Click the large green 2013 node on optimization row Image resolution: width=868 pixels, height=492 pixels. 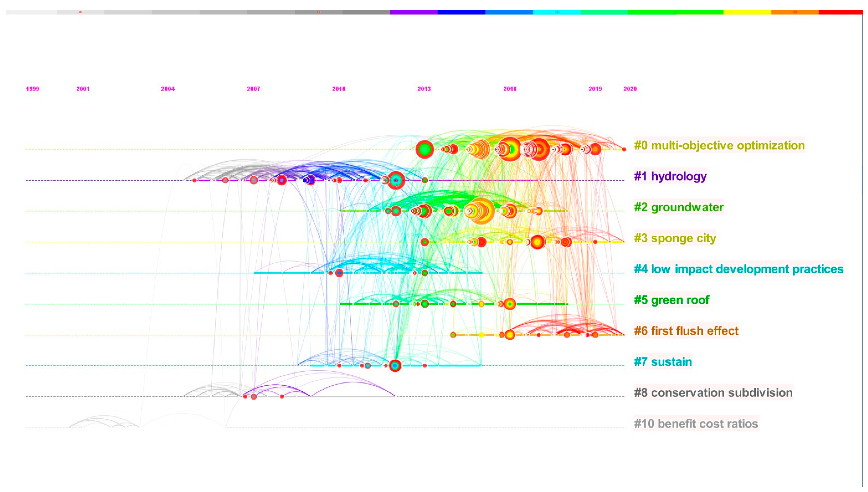(x=424, y=149)
